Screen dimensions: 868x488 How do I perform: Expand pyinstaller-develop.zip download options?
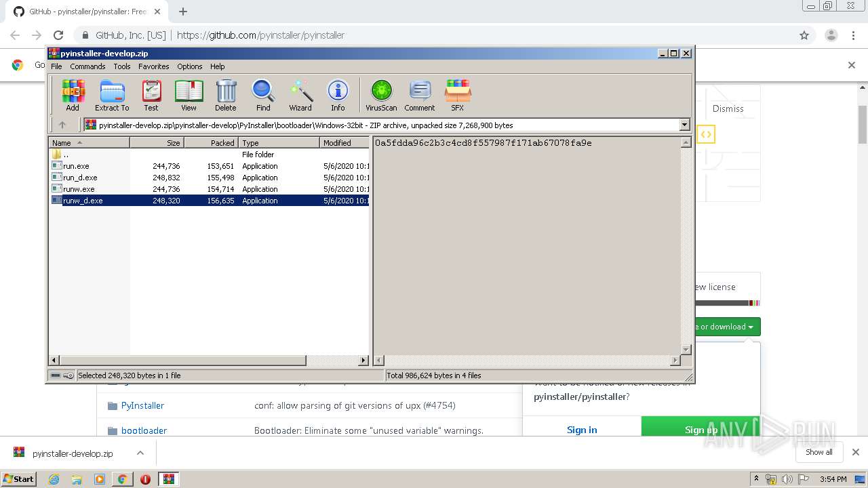(140, 453)
